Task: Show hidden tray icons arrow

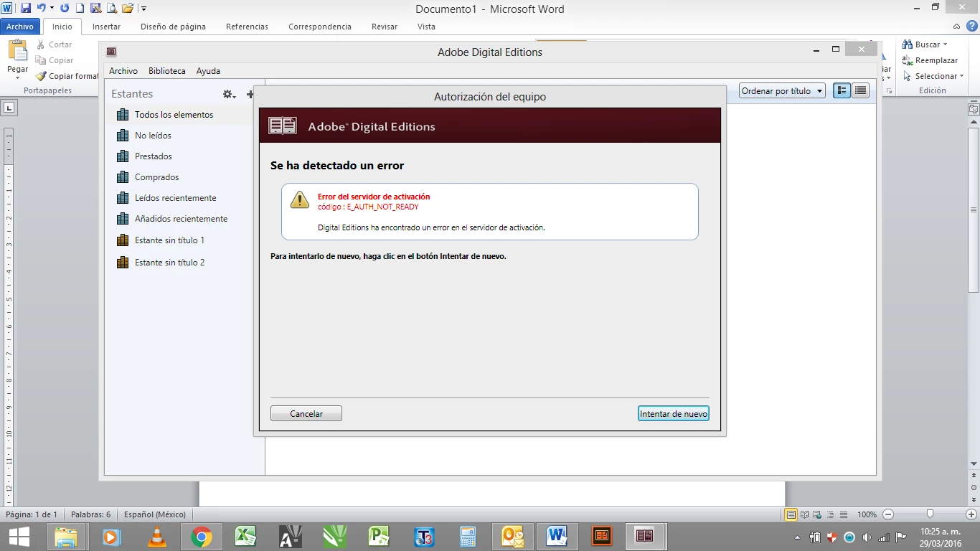Action: pos(797,537)
